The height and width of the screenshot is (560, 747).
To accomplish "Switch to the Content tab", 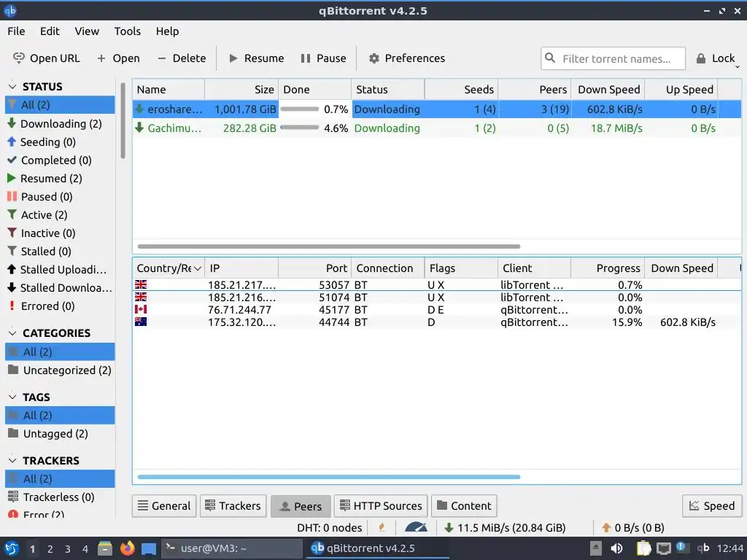I will point(464,506).
